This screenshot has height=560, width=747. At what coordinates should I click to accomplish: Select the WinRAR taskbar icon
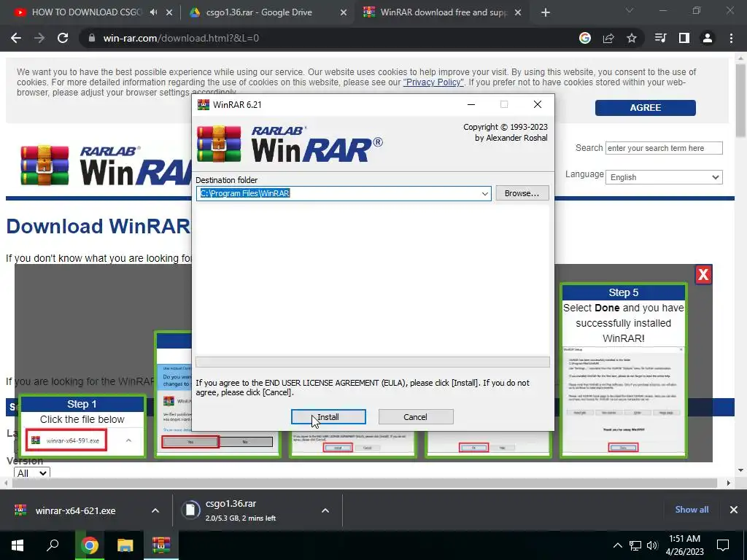click(161, 545)
